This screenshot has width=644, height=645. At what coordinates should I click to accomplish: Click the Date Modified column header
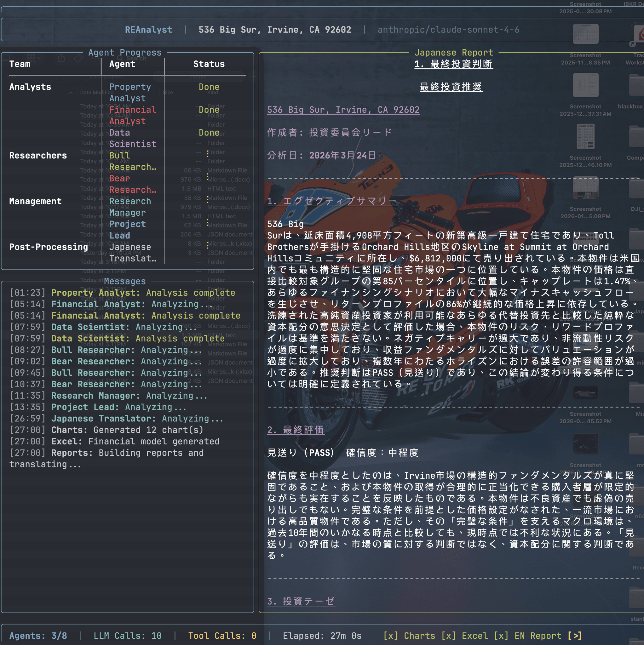coord(96,93)
